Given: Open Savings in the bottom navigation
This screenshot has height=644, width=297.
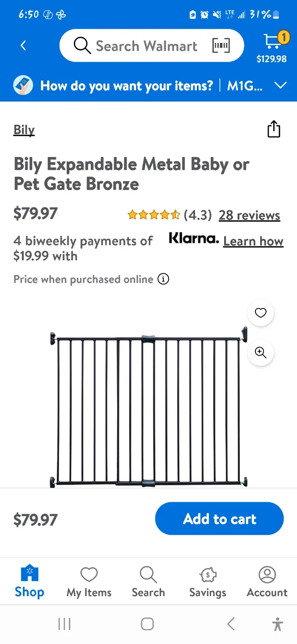Looking at the screenshot, I should 207,581.
